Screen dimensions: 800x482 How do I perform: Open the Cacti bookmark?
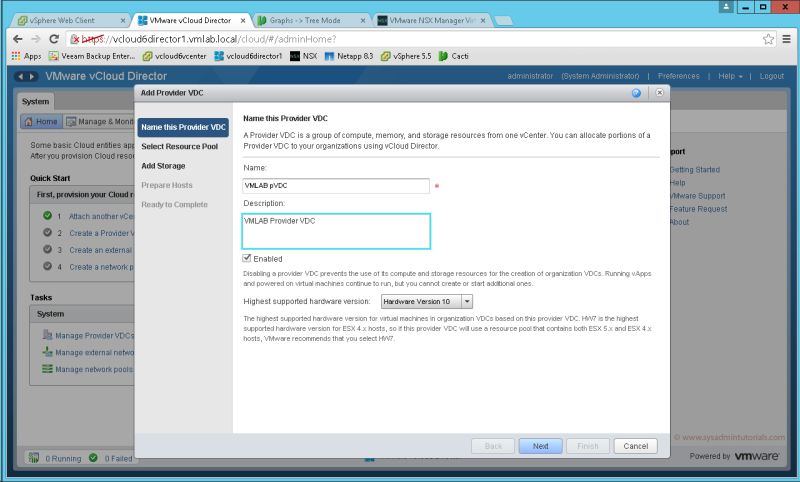pyautogui.click(x=454, y=56)
